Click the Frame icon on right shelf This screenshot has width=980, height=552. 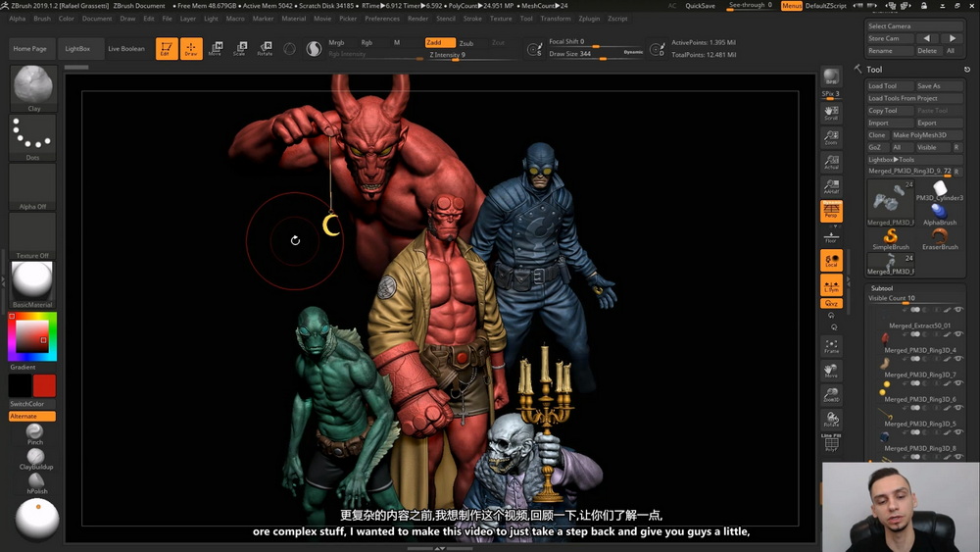[831, 346]
